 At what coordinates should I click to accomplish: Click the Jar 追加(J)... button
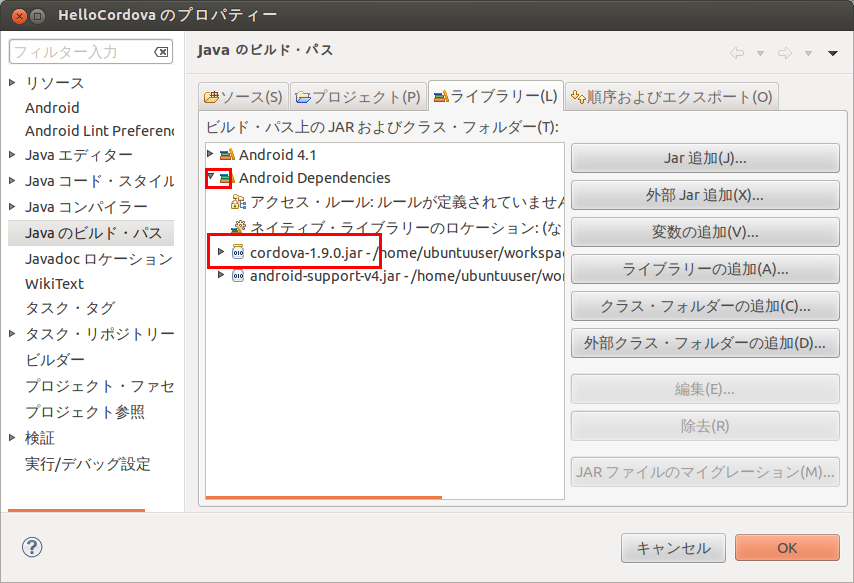(x=705, y=159)
